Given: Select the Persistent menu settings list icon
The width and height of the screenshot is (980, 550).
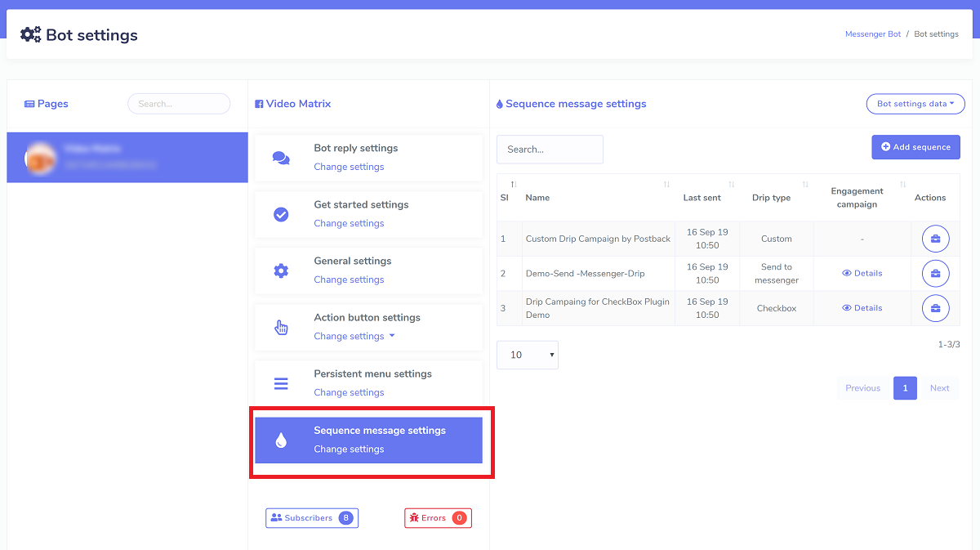Looking at the screenshot, I should pyautogui.click(x=281, y=382).
